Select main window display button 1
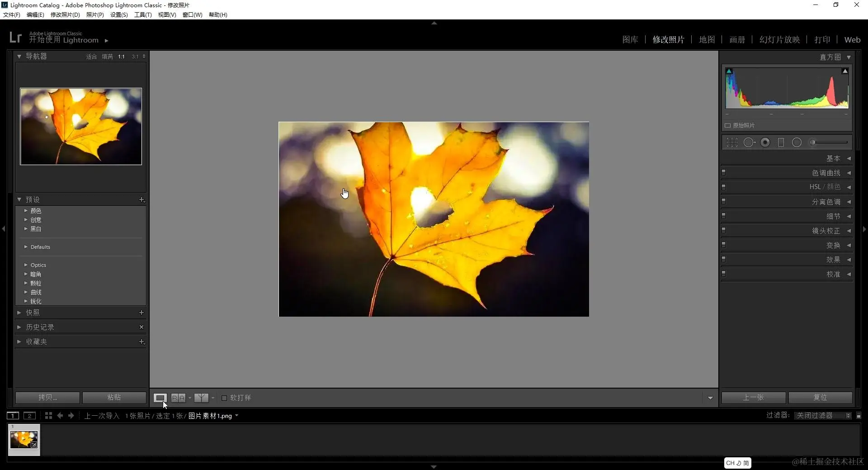The height and width of the screenshot is (470, 868). 13,416
